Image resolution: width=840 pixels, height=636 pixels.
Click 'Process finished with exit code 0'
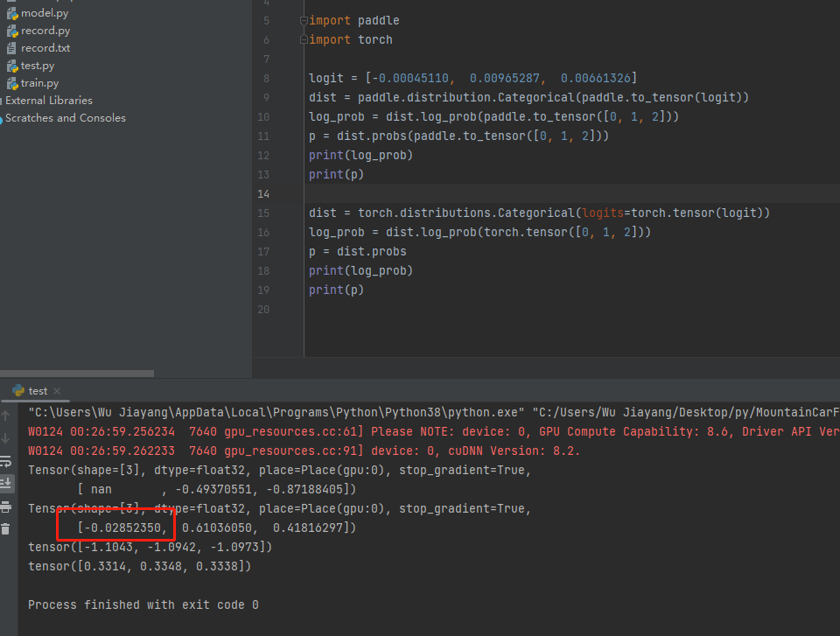143,605
